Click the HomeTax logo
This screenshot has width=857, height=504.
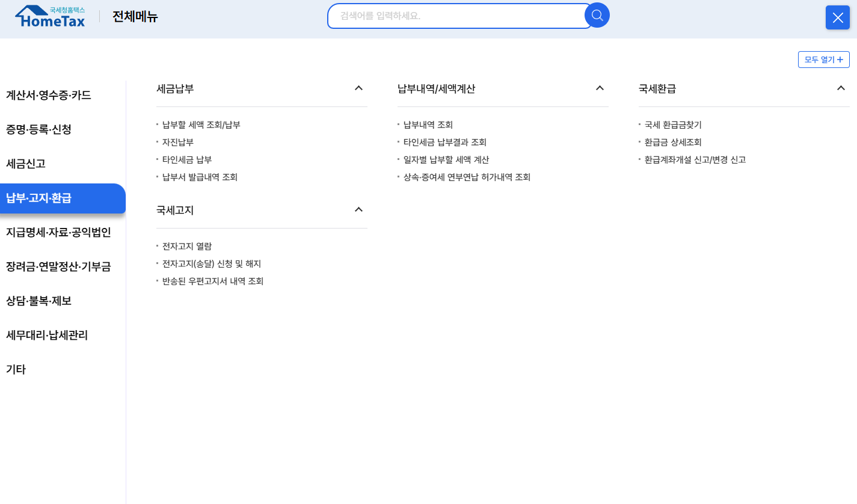(50, 16)
